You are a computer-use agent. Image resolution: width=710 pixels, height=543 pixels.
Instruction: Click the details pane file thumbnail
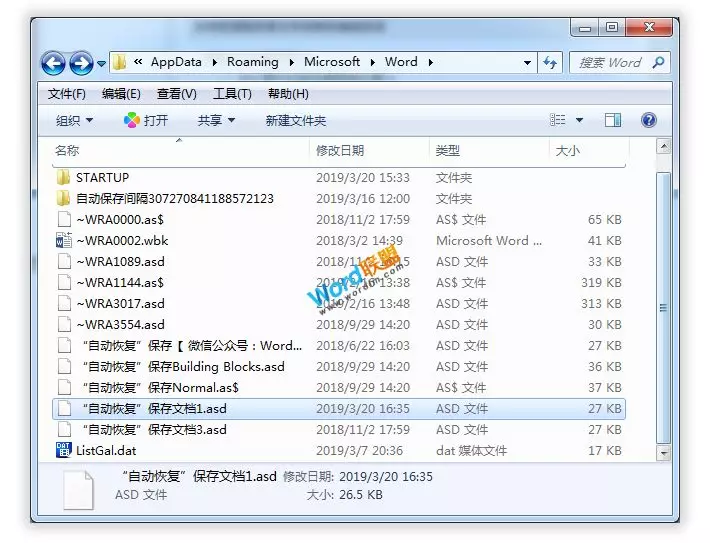(78, 490)
